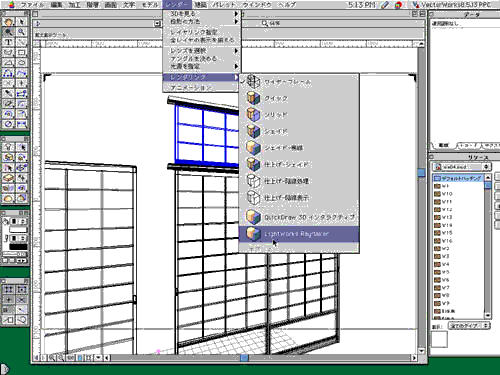Viewport: 500px width, 375px height.
Task: Open the アニメーション menu entry
Action: pyautogui.click(x=201, y=88)
